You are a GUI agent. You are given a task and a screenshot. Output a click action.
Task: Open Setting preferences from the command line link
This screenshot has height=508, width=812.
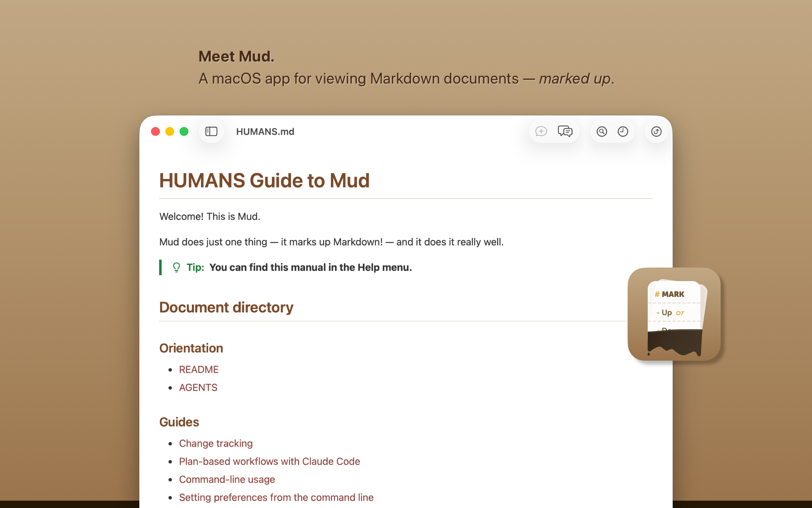tap(276, 497)
